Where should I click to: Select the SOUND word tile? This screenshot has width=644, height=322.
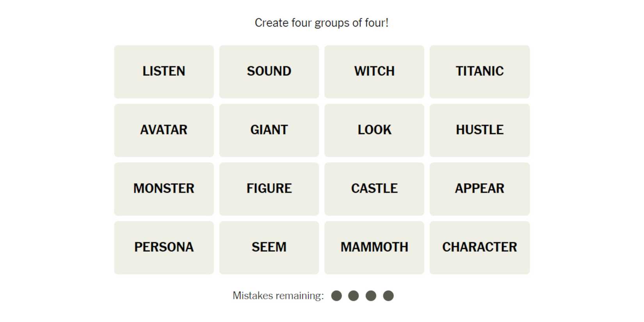pos(269,71)
